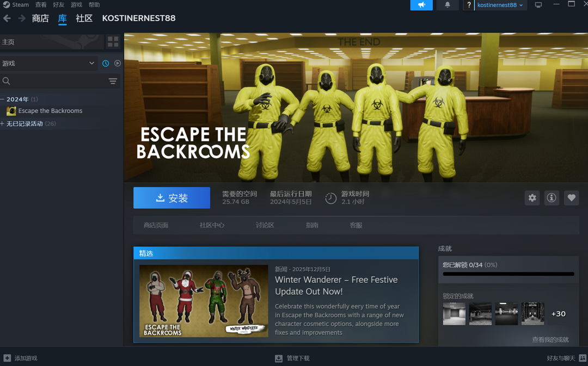
Task: Click the 游戏时间 2.1 小时 text
Action: [x=355, y=197]
